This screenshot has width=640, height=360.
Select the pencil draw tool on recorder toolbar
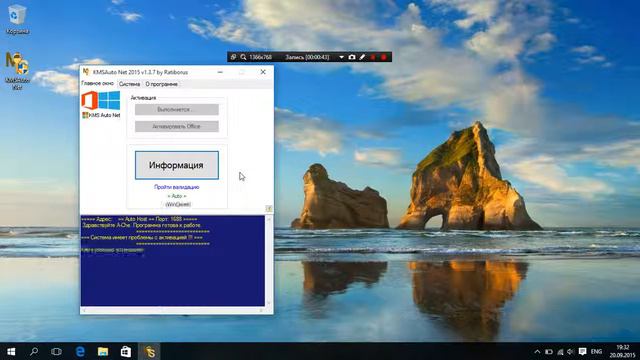pyautogui.click(x=362, y=57)
